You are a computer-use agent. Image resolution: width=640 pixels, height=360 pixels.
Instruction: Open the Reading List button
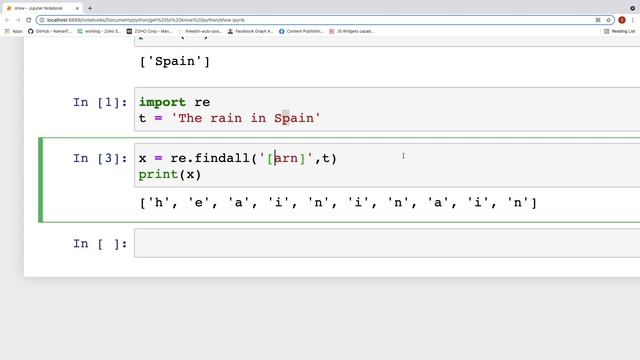(619, 31)
